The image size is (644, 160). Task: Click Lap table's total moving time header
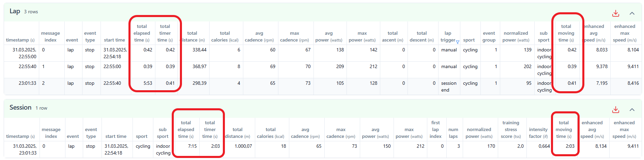click(566, 33)
